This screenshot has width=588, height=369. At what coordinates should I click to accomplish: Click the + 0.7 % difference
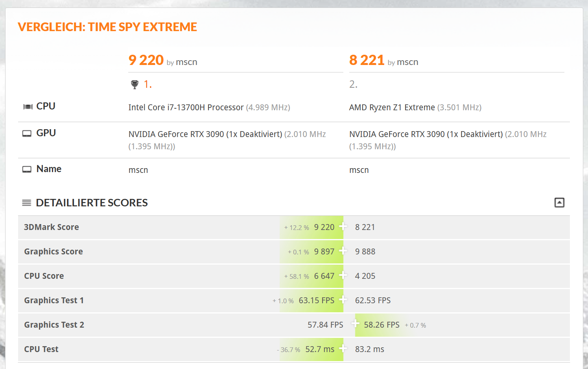click(415, 325)
